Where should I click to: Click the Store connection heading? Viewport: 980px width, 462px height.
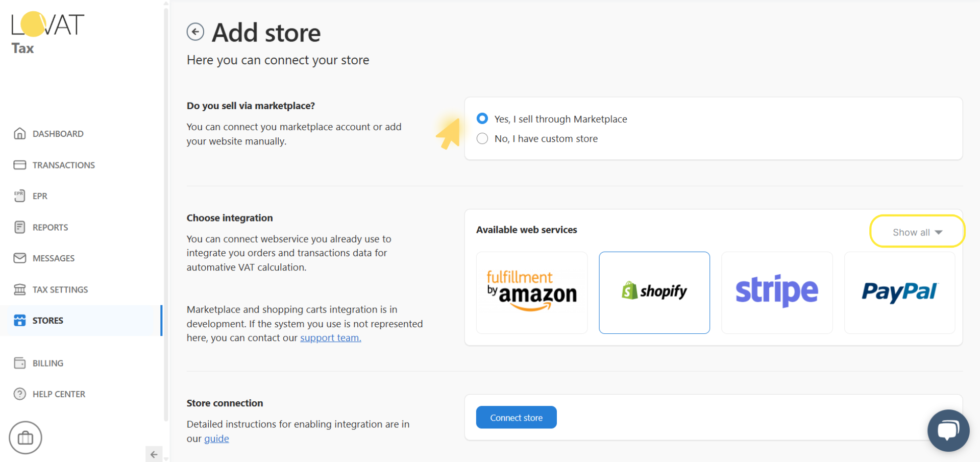(225, 403)
